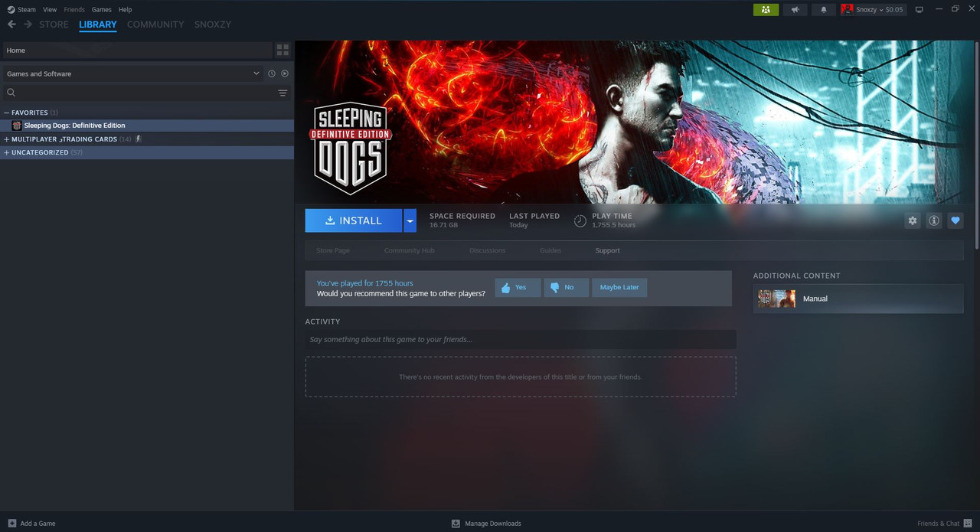Open Manage Downloads
980x532 pixels.
click(486, 524)
